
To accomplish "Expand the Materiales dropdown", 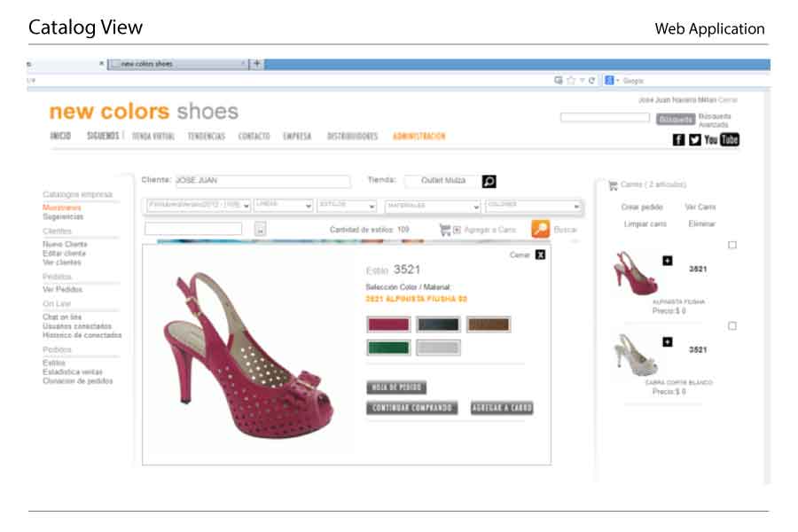I will coord(432,206).
